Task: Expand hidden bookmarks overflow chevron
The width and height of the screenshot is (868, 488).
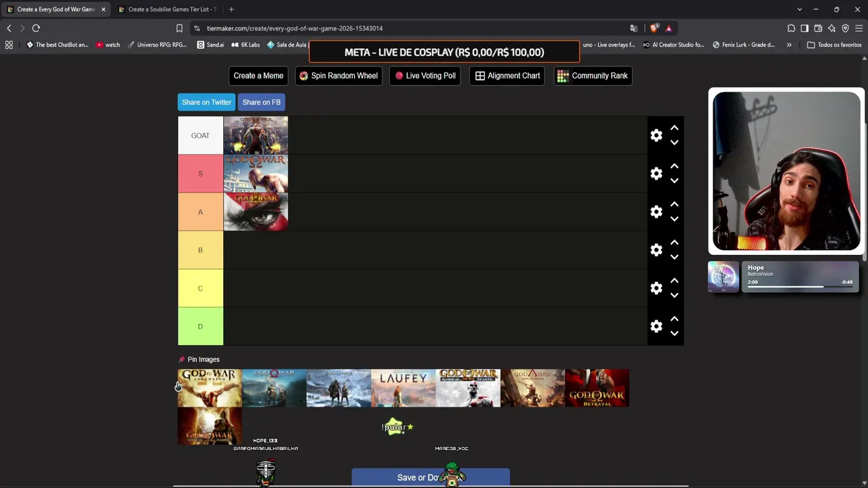Action: pos(789,45)
